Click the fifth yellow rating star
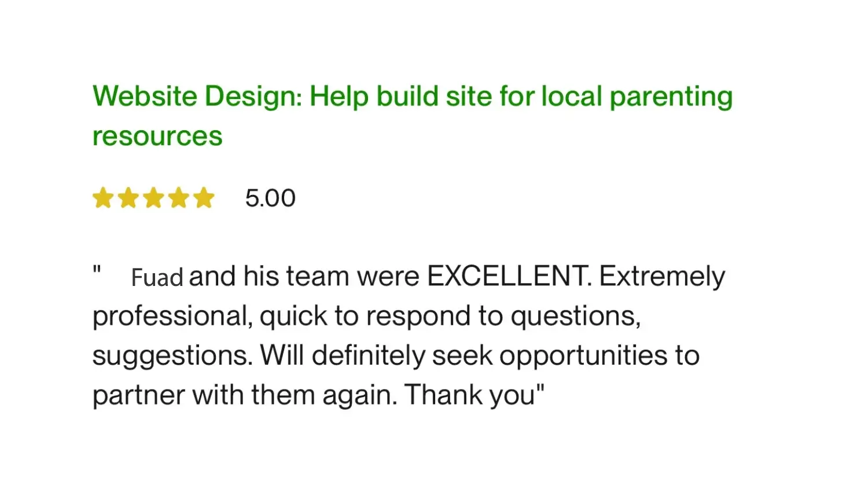The width and height of the screenshot is (868, 492). click(204, 198)
